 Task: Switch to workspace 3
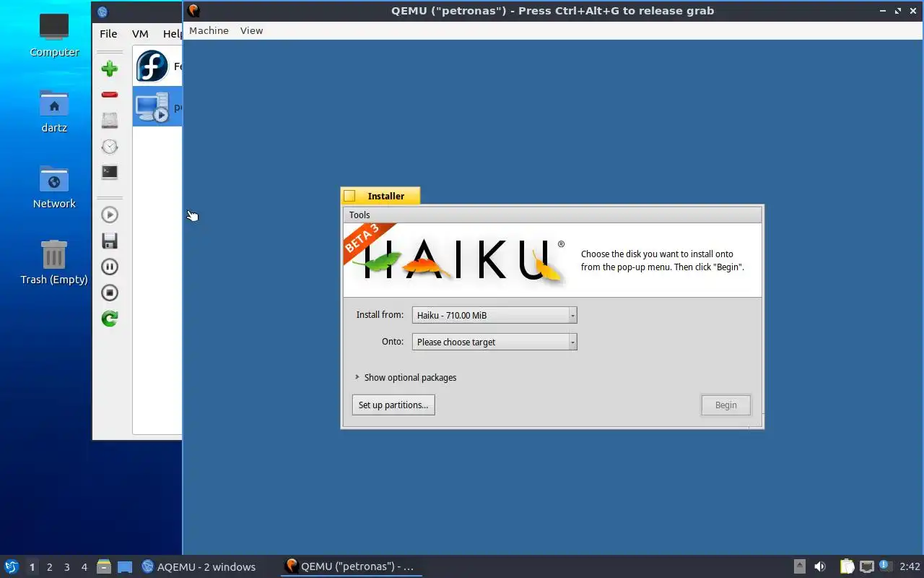pyautogui.click(x=66, y=567)
